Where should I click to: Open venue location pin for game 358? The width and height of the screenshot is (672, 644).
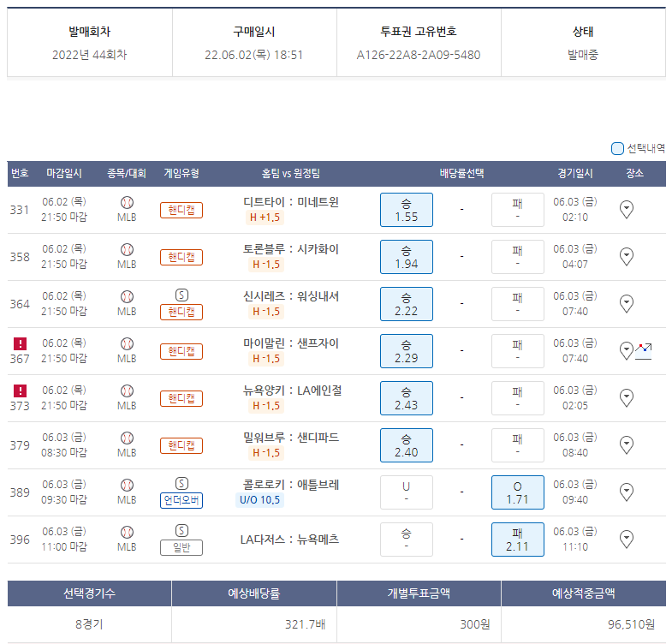(x=627, y=257)
